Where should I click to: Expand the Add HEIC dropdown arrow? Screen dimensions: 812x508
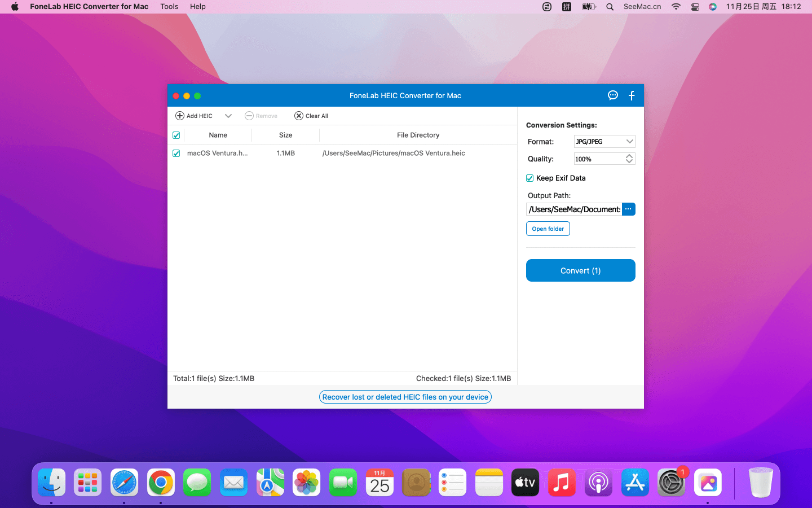pos(228,116)
